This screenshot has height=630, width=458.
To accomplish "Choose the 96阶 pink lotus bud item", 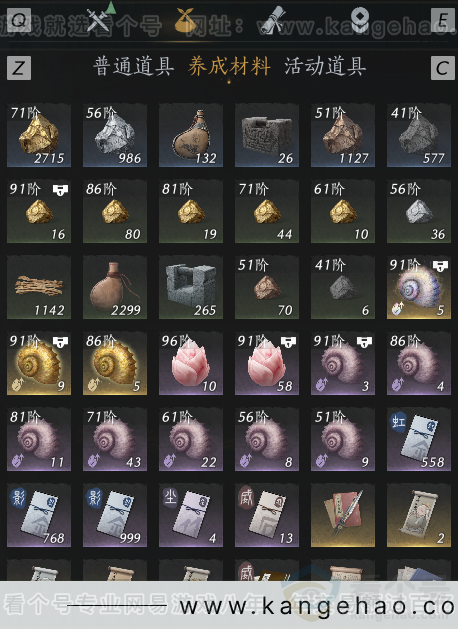I will [191, 363].
